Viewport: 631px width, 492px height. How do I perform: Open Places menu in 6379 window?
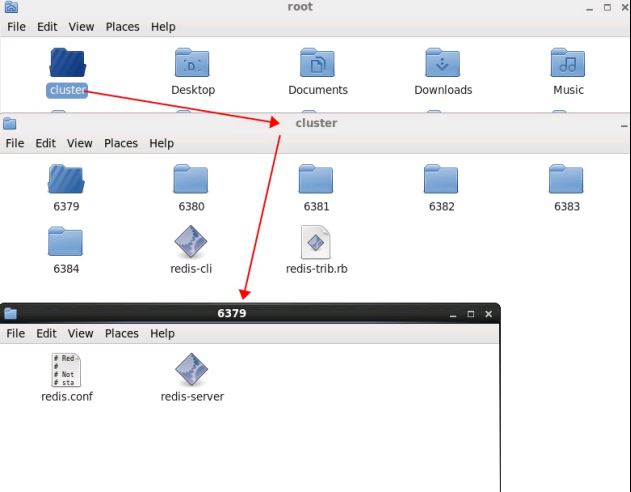pos(122,333)
